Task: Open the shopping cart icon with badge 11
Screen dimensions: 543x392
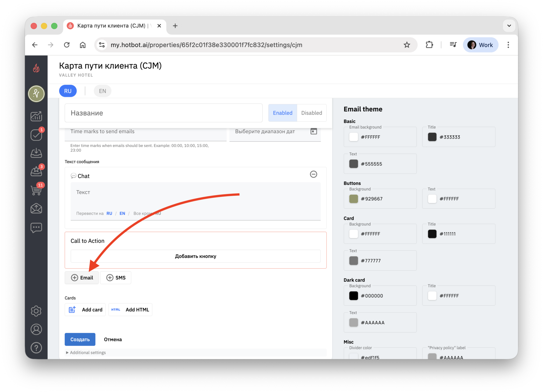Action: tap(36, 190)
